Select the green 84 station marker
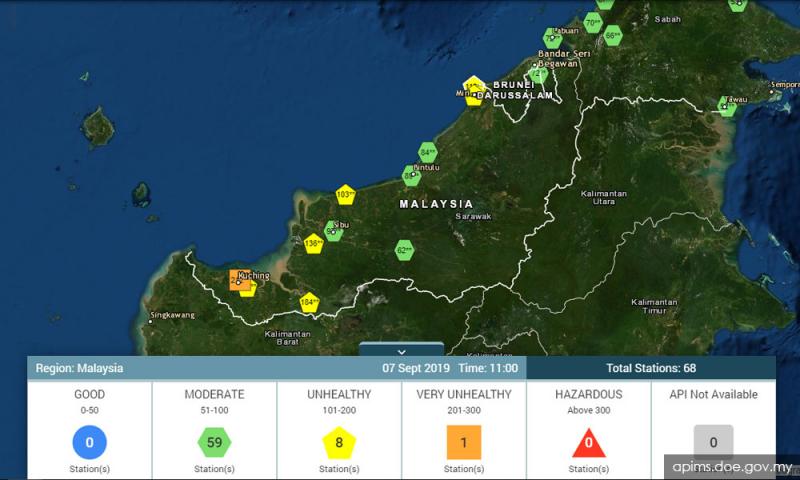 [428, 153]
